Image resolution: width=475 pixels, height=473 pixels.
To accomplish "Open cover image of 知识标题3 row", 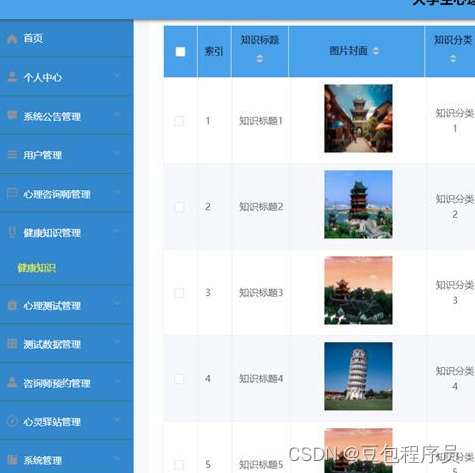I will pos(358,290).
